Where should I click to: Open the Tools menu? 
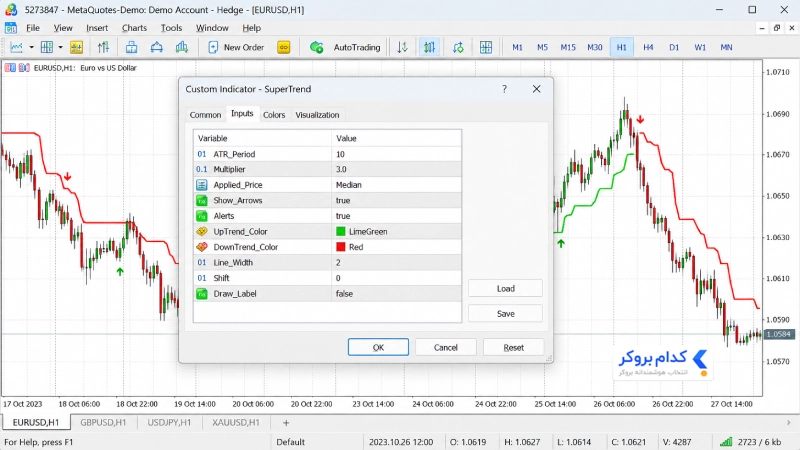click(171, 28)
